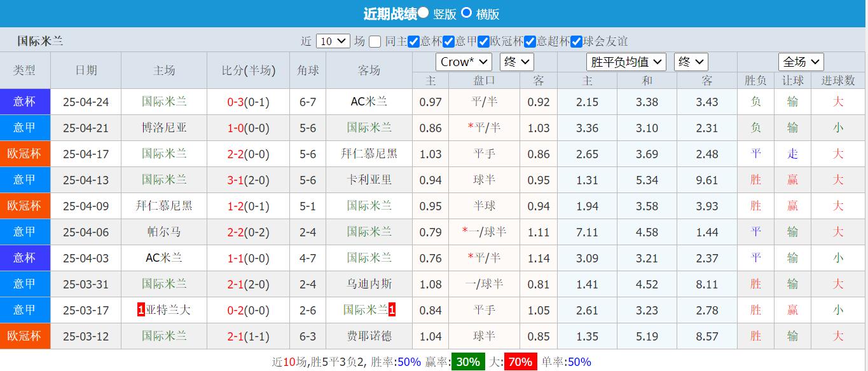The height and width of the screenshot is (371, 868).
Task: Open the 终 dropdown beside 胜平负均值
Action: click(691, 62)
